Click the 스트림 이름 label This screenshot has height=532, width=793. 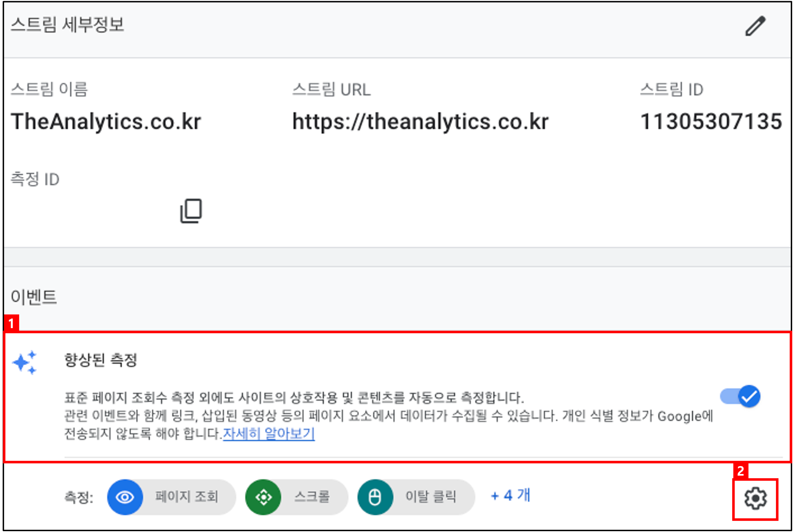tap(49, 89)
